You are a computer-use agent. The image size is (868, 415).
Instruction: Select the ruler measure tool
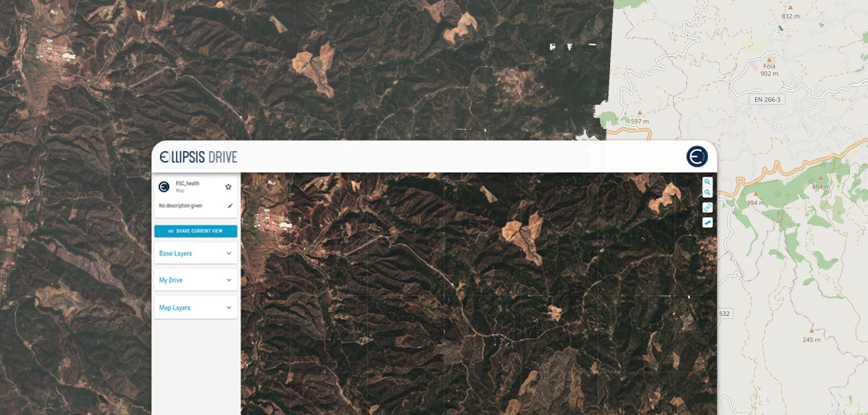(707, 222)
